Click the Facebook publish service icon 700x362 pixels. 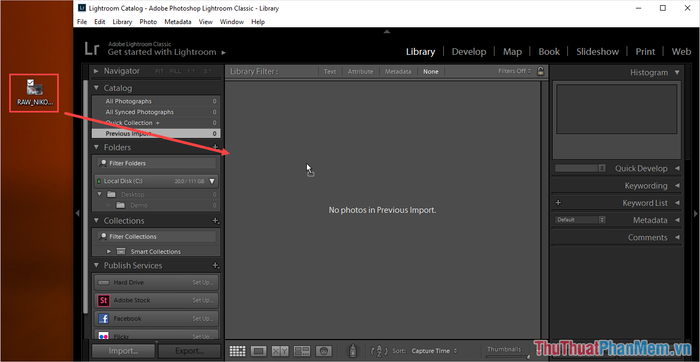[x=103, y=319]
